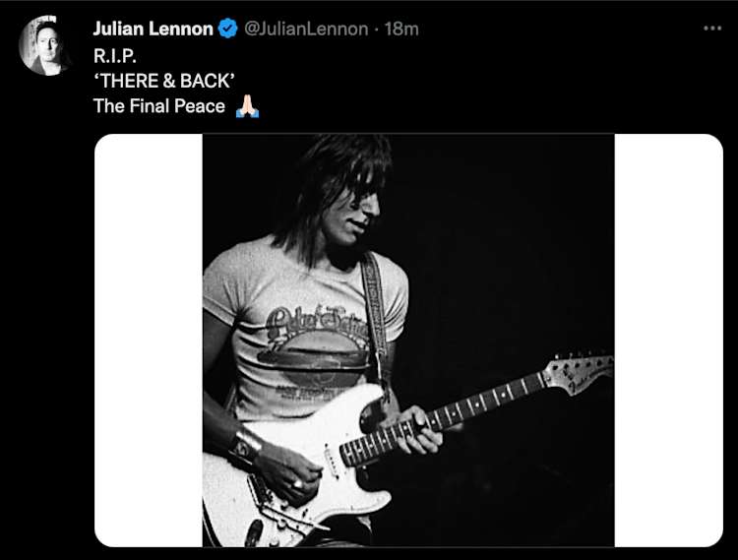Open the three-dot more options menu
Image resolution: width=738 pixels, height=560 pixels.
pyautogui.click(x=712, y=29)
